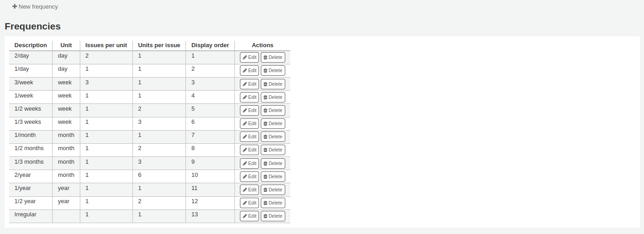This screenshot has height=234, width=644.
Task: Edit the 2/day frequency
Action: click(x=249, y=58)
